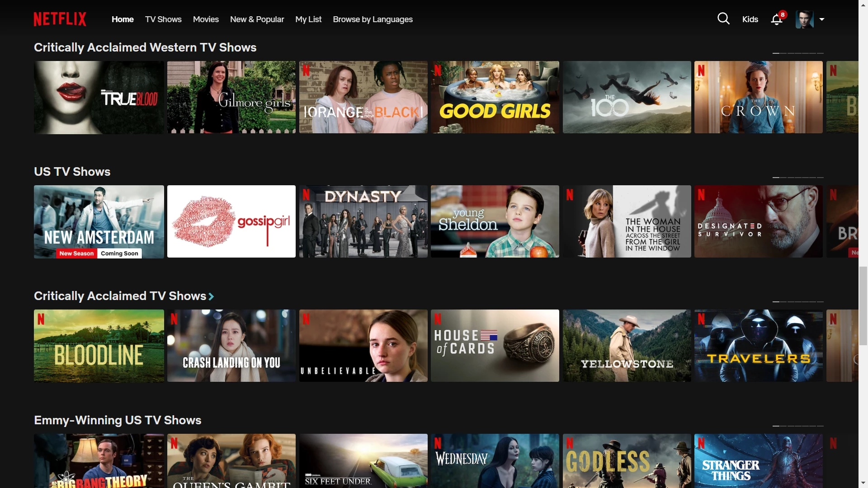
Task: Open the Yellowstone thumbnail
Action: pos(627,346)
